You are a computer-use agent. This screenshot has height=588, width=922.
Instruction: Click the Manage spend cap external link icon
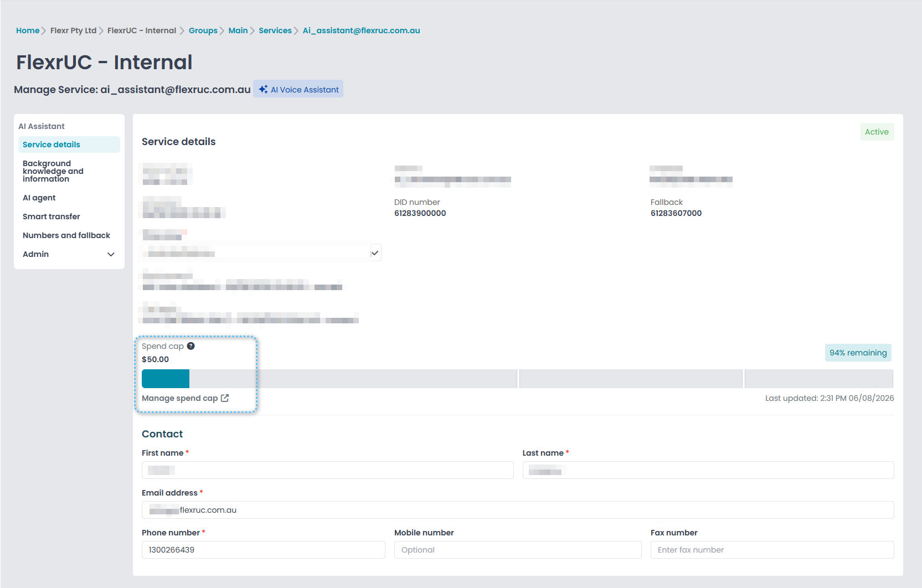pos(225,398)
